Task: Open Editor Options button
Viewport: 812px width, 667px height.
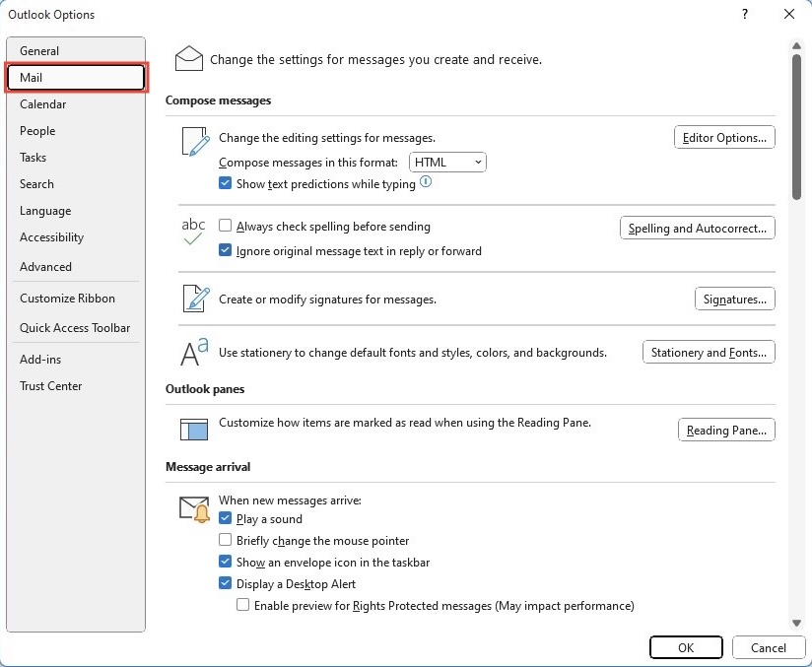Action: pos(724,137)
